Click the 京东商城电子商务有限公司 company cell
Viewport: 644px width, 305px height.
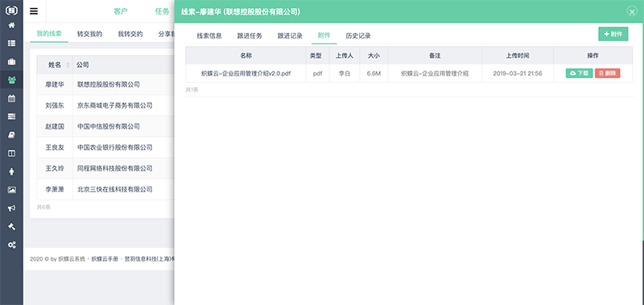(115, 105)
